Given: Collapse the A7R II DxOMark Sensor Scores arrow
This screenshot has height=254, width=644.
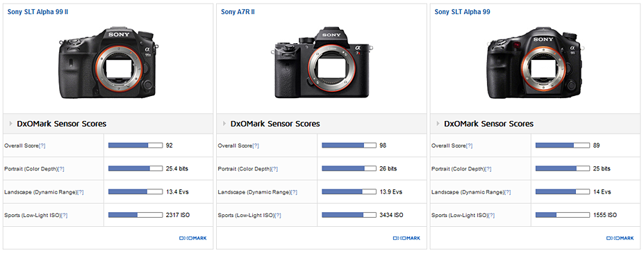Looking at the screenshot, I should click(x=224, y=123).
